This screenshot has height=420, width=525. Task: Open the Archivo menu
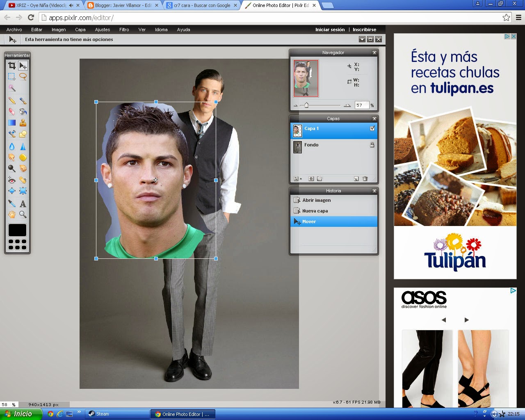point(14,30)
